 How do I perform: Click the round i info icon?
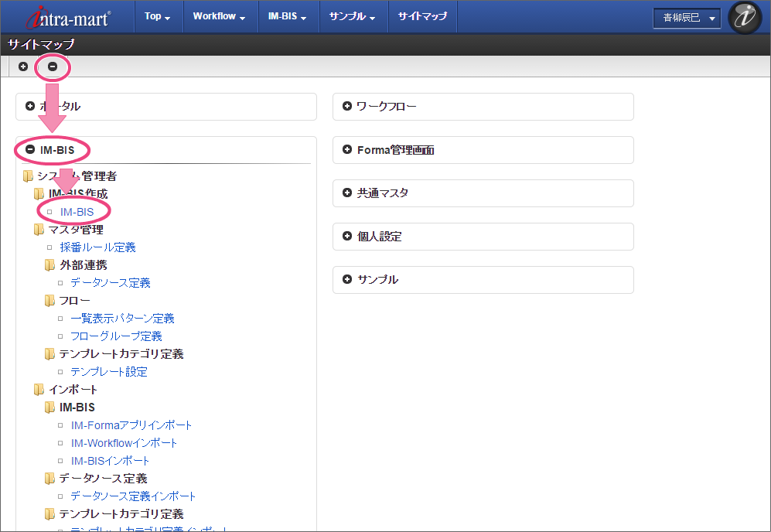745,18
